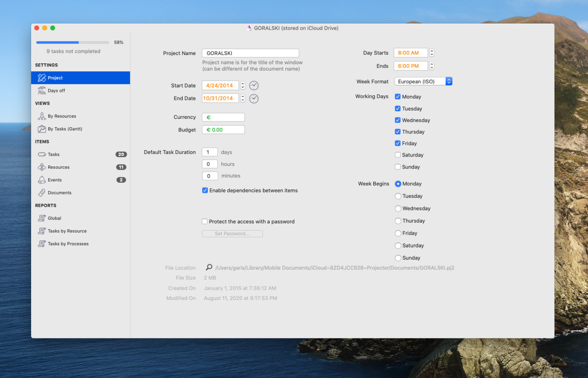The image size is (588, 378).
Task: Enable Saturday as a working day
Action: point(398,155)
